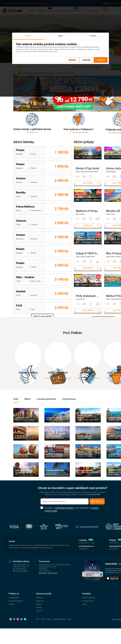Click the 'Přihlásit se' newsletter button
121x644 pixels.
coord(97,501)
